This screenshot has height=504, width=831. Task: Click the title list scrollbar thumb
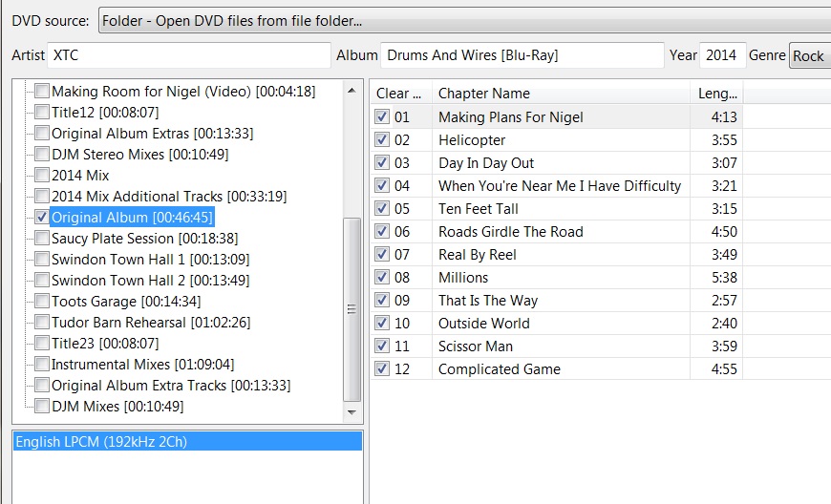(x=352, y=309)
